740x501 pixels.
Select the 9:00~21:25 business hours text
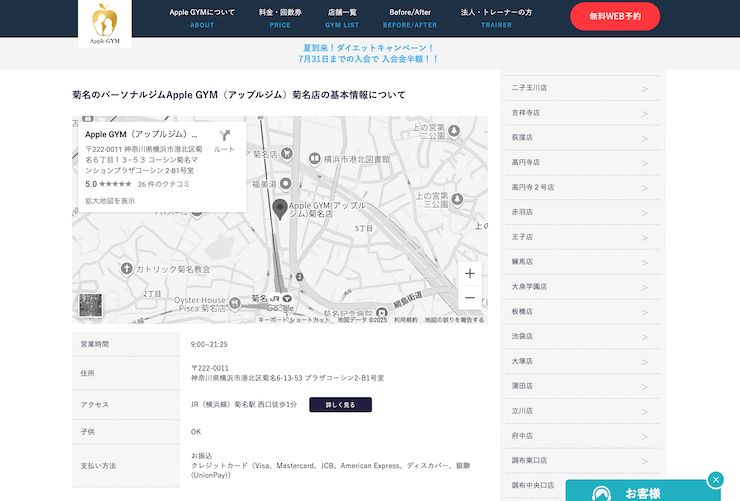coord(209,345)
